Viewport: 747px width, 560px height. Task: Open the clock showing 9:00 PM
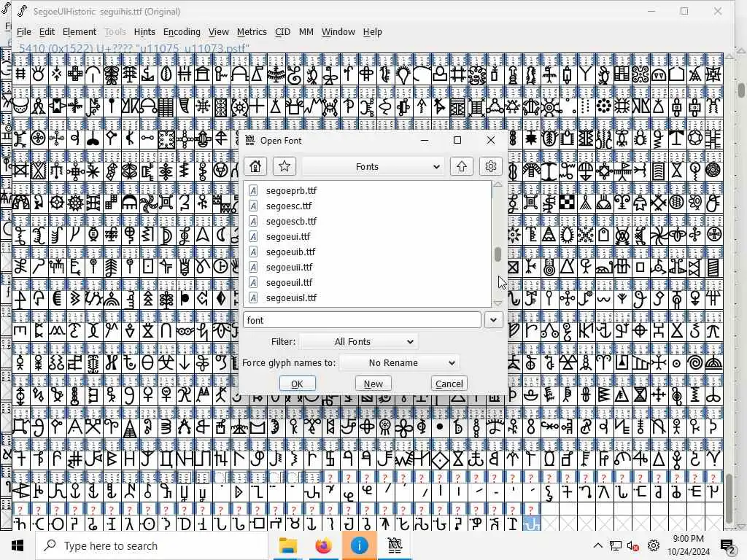coord(688,545)
